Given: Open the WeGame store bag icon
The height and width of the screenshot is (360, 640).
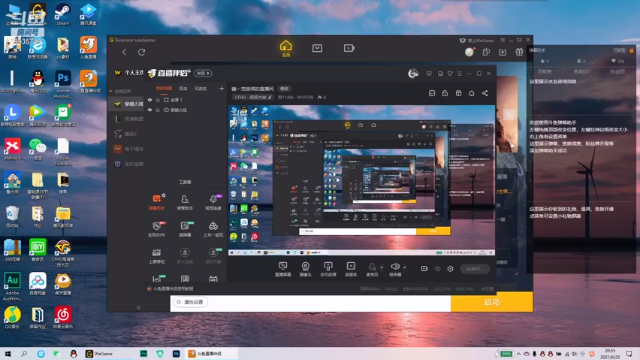Looking at the screenshot, I should (317, 48).
